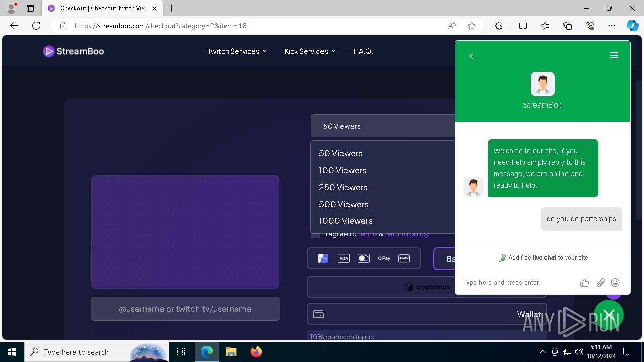Expand the Kick Services menu

point(309,51)
